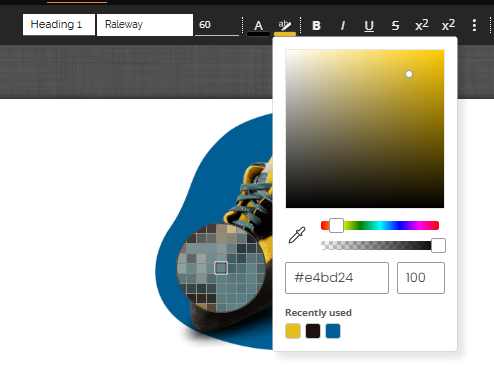Viewport: 494px width, 365px height.
Task: Apply the first x2 script formatting button
Action: (x=422, y=25)
